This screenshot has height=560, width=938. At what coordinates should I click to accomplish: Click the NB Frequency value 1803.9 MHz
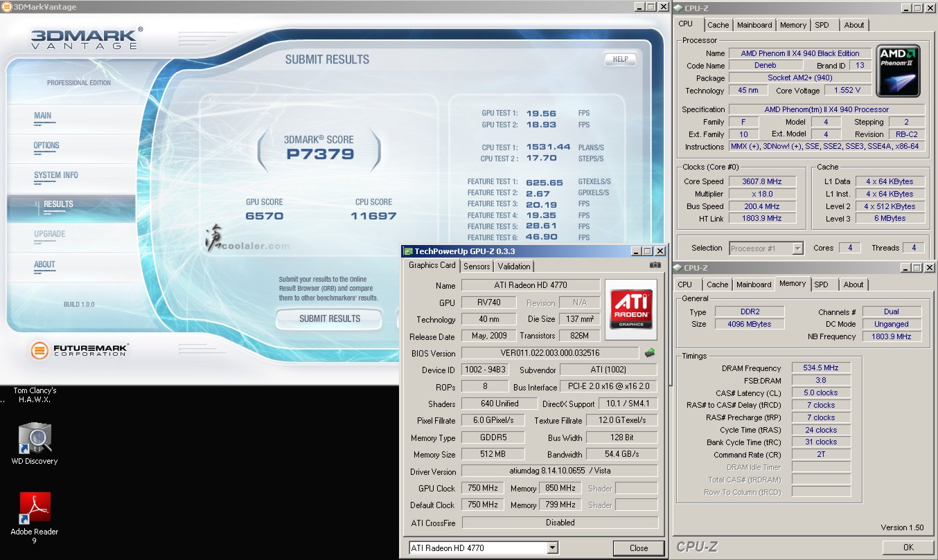click(892, 336)
